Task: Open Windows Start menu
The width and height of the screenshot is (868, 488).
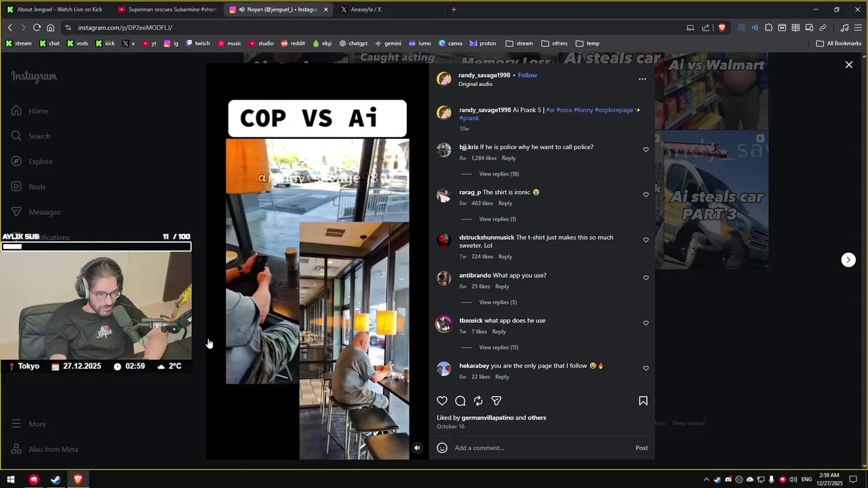Action: (x=11, y=479)
